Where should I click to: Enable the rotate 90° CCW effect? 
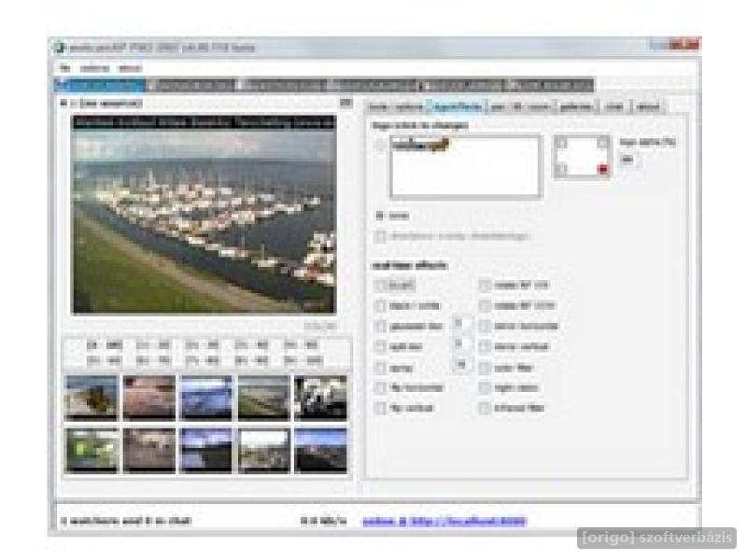coord(485,306)
